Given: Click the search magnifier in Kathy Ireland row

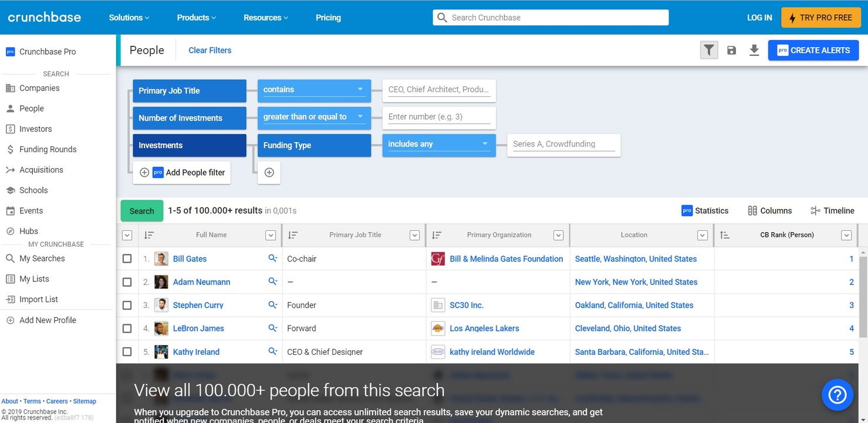Looking at the screenshot, I should 273,351.
